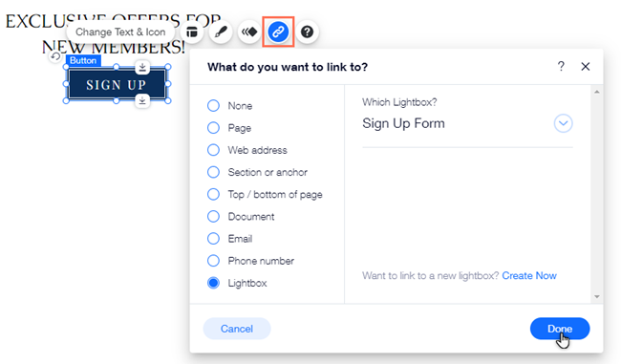Click the Done button
Screen dimensions: 621x364
(x=560, y=329)
